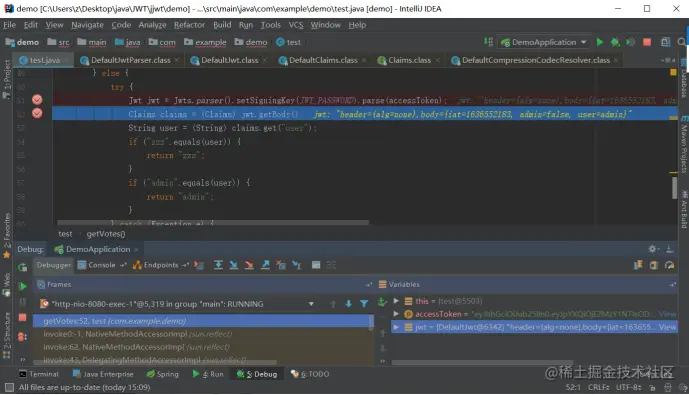Open the Spring tool window
Image resolution: width=689 pixels, height=395 pixels.
163,374
